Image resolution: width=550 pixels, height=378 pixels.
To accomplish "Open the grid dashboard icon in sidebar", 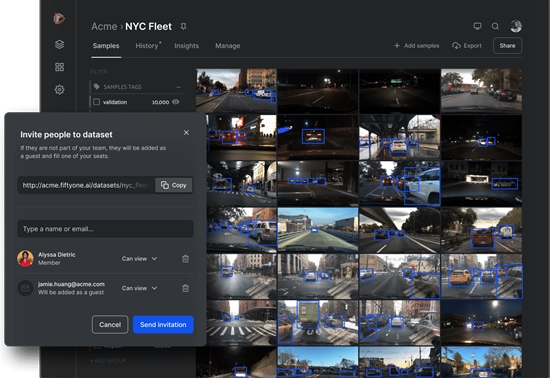I will pyautogui.click(x=59, y=67).
